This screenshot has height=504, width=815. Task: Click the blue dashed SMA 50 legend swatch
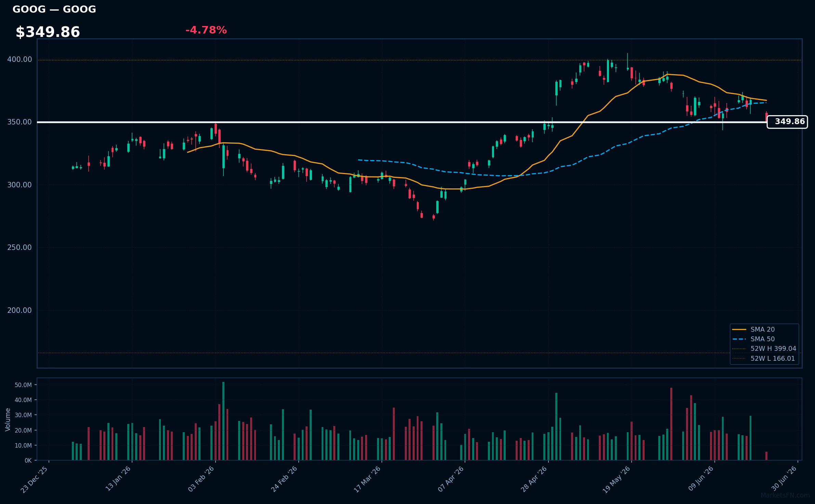coord(739,339)
